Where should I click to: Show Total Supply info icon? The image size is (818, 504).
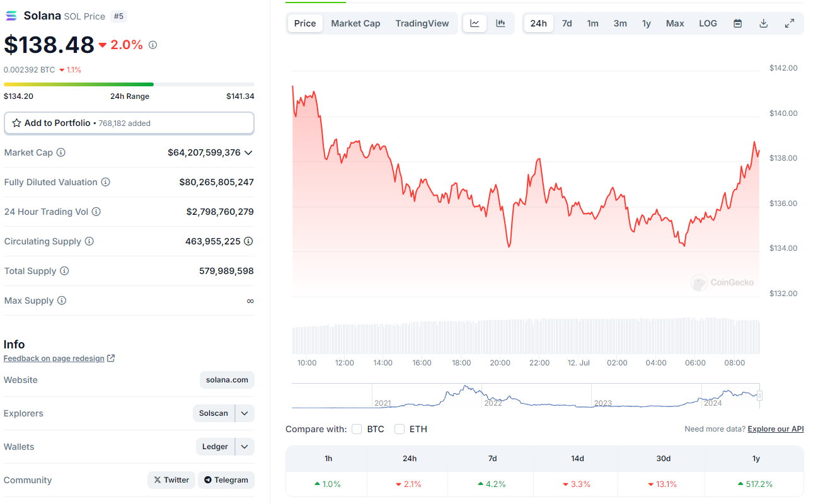(64, 271)
